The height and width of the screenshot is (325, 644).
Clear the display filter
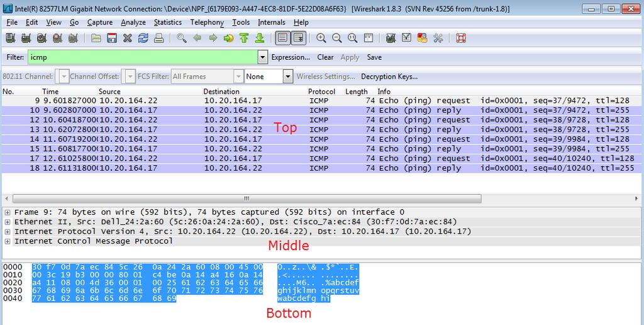(325, 57)
